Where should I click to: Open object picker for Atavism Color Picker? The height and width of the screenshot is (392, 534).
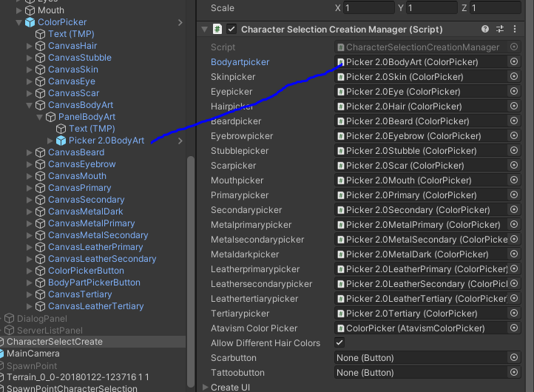pos(514,328)
